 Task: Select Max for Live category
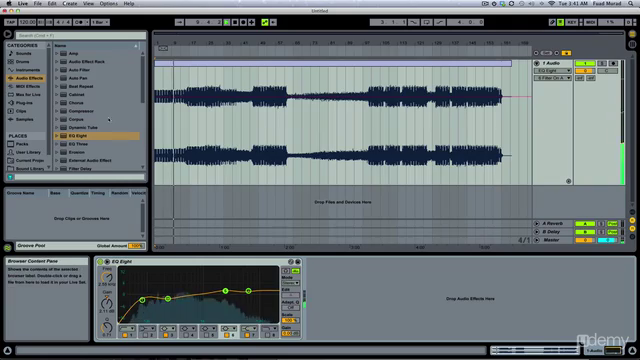click(28, 94)
